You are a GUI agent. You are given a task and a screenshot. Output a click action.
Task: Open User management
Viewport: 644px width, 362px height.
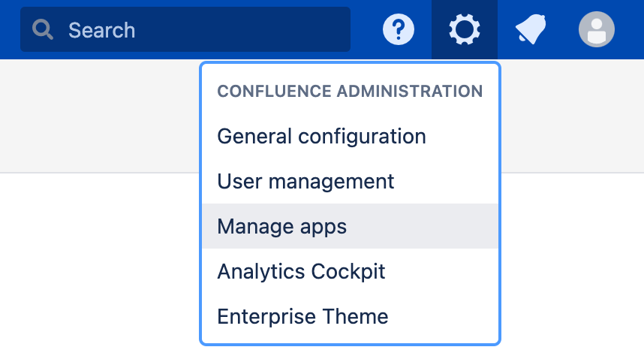(x=305, y=181)
